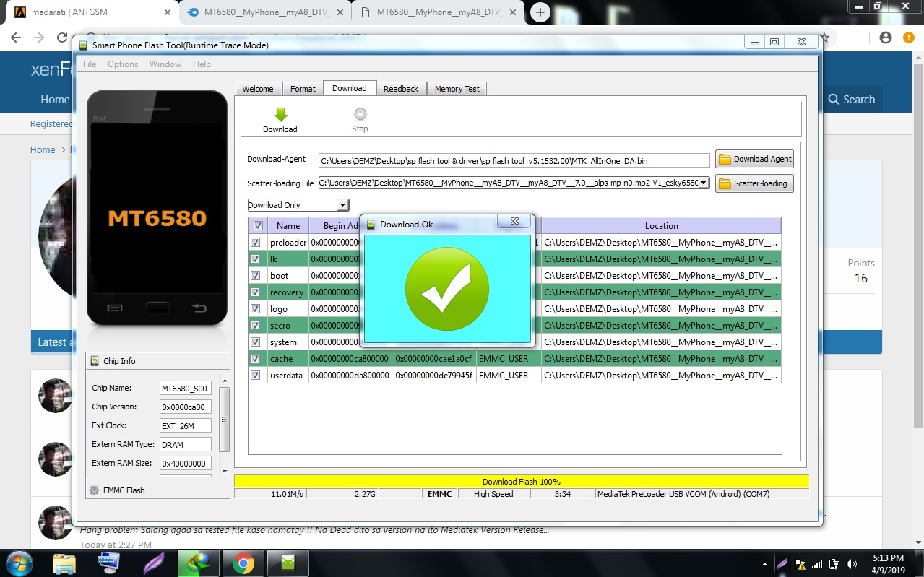Click the system tray volume icon
This screenshot has width=924, height=577.
point(852,564)
